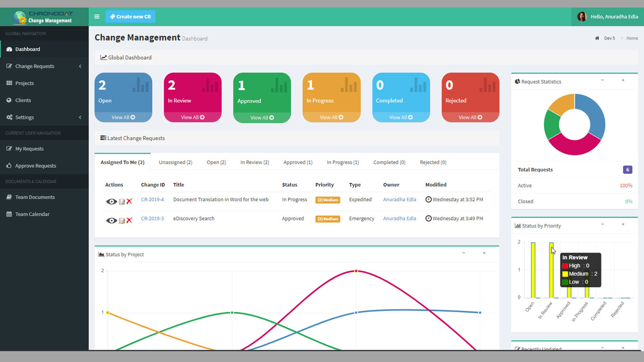Click the title Document Translation in Word for the web
The image size is (644, 362).
(x=221, y=199)
